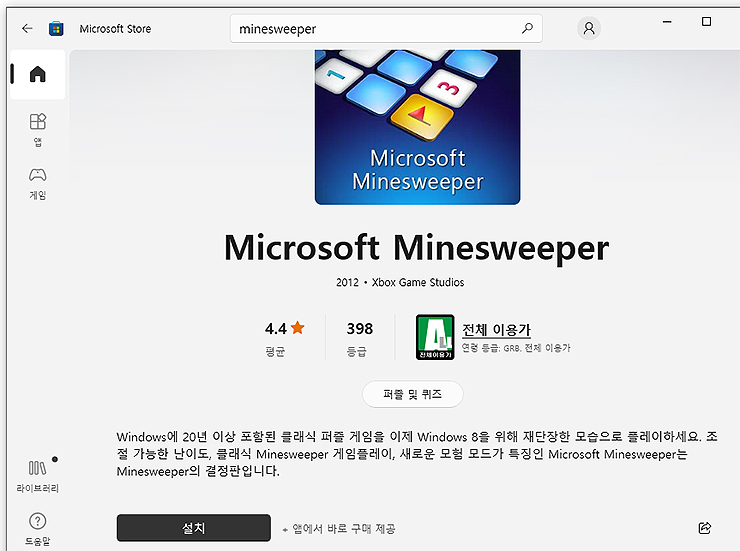Screen dimensions: 740x551
Task: Click the Microsoft Minesweeper title heading
Action: tap(417, 248)
